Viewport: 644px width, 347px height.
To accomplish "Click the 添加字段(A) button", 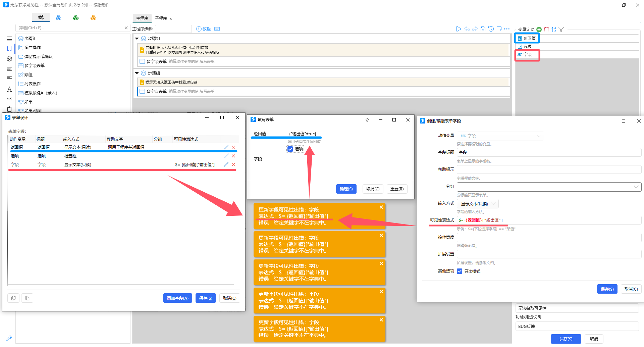I will click(177, 298).
